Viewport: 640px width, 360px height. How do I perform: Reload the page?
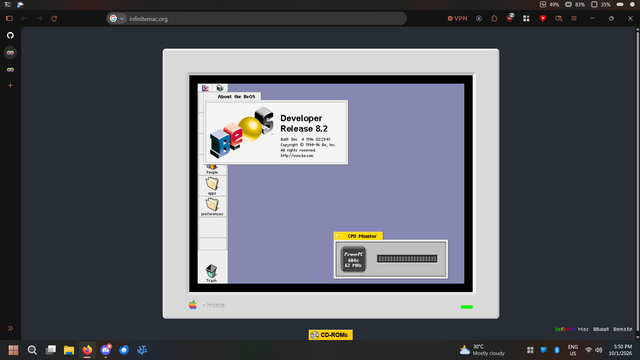pos(54,19)
